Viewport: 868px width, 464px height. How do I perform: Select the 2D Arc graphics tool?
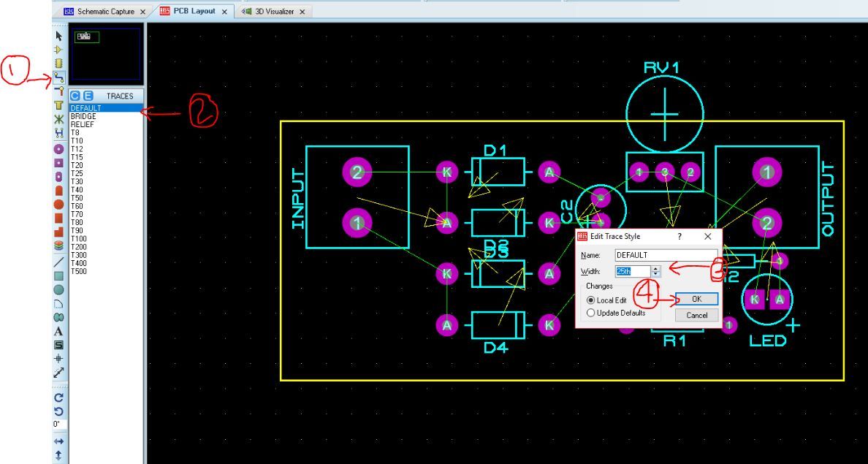click(58, 303)
